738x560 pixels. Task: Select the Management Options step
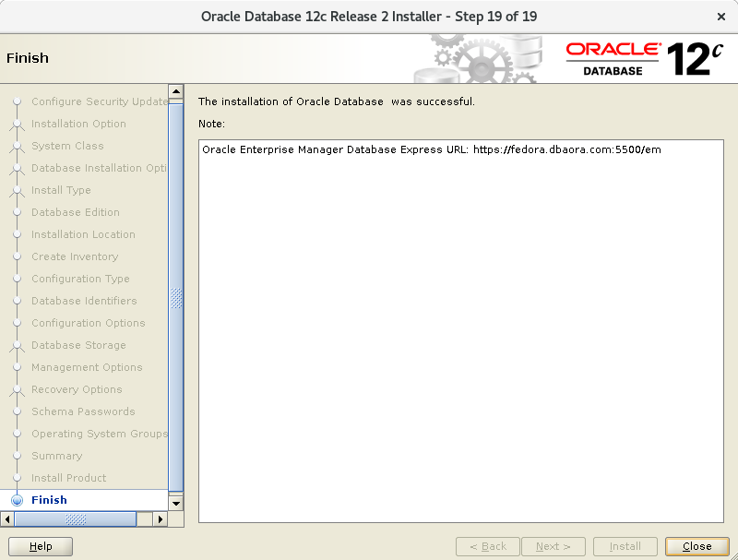point(87,367)
